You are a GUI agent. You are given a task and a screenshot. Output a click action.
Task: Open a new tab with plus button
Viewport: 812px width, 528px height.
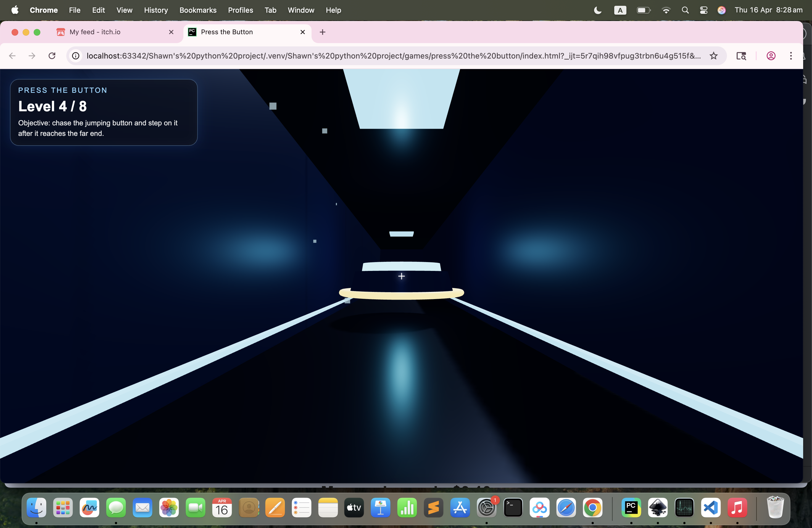click(322, 32)
